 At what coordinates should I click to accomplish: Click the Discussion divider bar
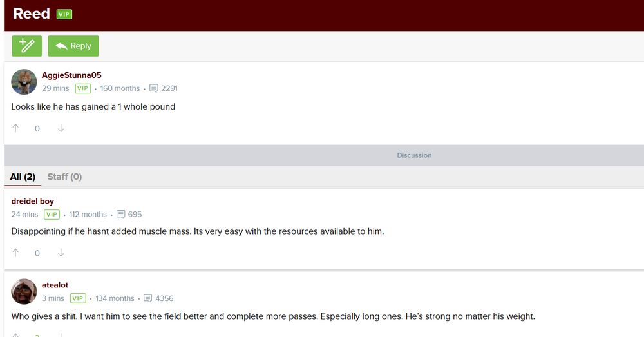point(414,155)
